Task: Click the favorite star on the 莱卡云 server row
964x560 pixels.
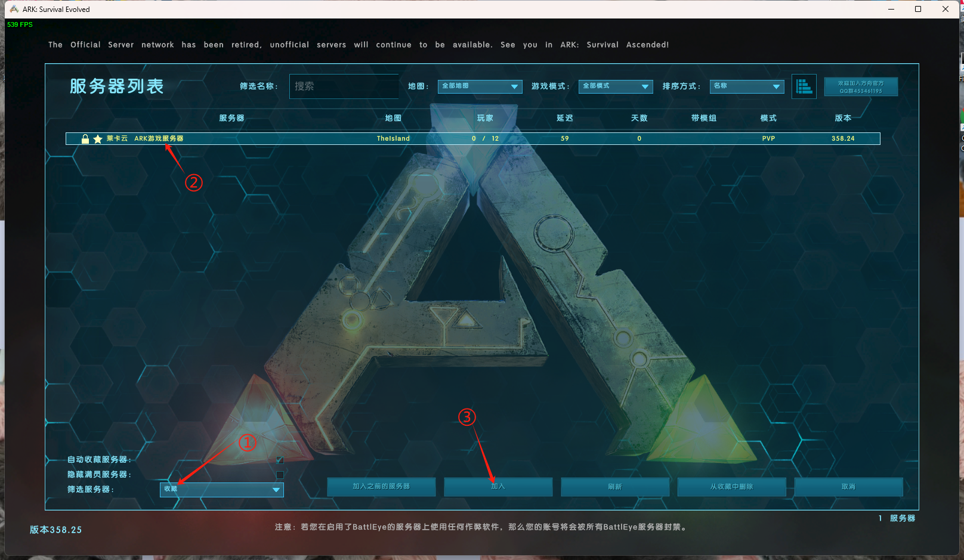Action: pyautogui.click(x=98, y=139)
